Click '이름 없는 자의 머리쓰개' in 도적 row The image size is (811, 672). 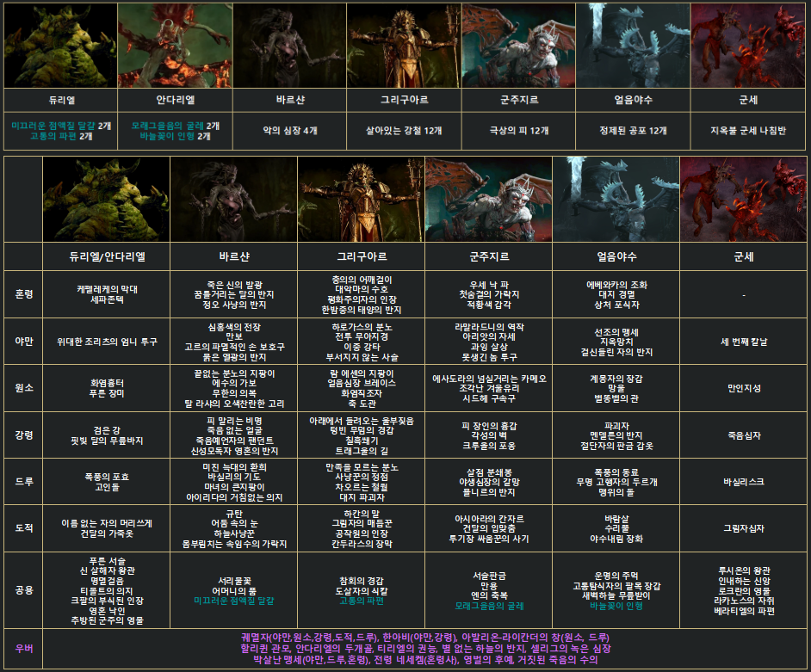pos(107,523)
